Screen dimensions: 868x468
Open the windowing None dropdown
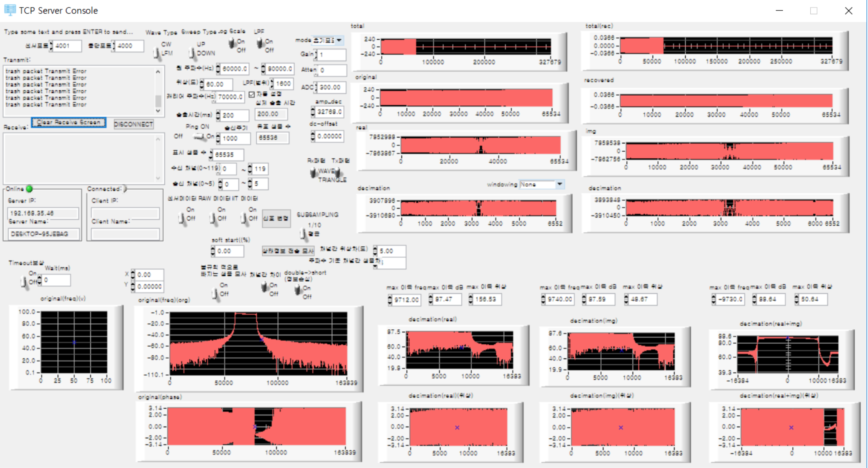tap(560, 184)
